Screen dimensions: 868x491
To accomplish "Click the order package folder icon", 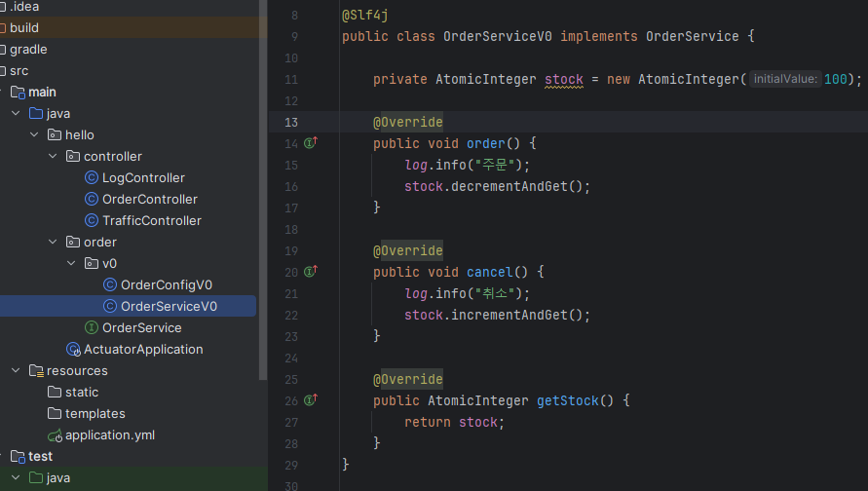I will 73,242.
